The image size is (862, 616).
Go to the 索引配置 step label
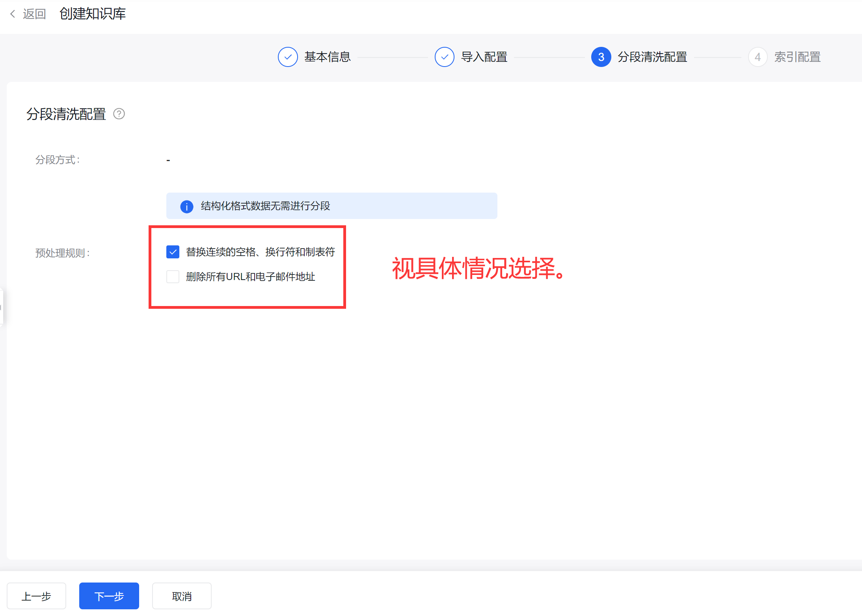(x=797, y=57)
